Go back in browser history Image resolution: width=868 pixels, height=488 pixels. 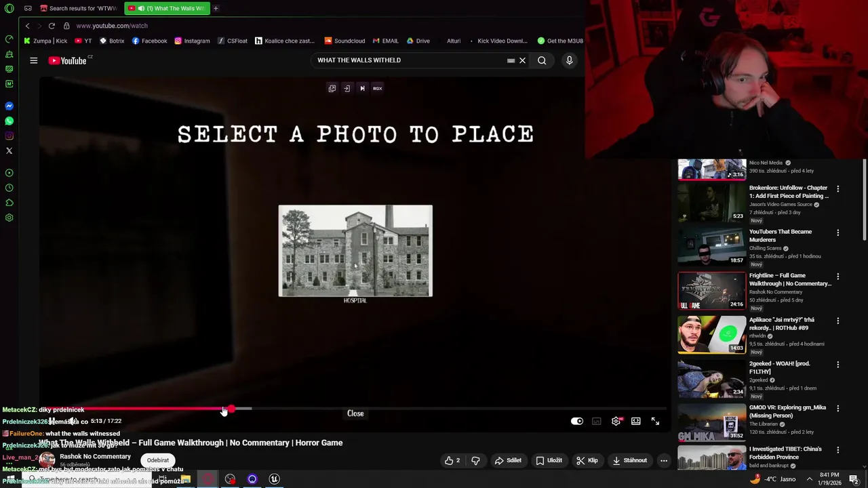27,26
